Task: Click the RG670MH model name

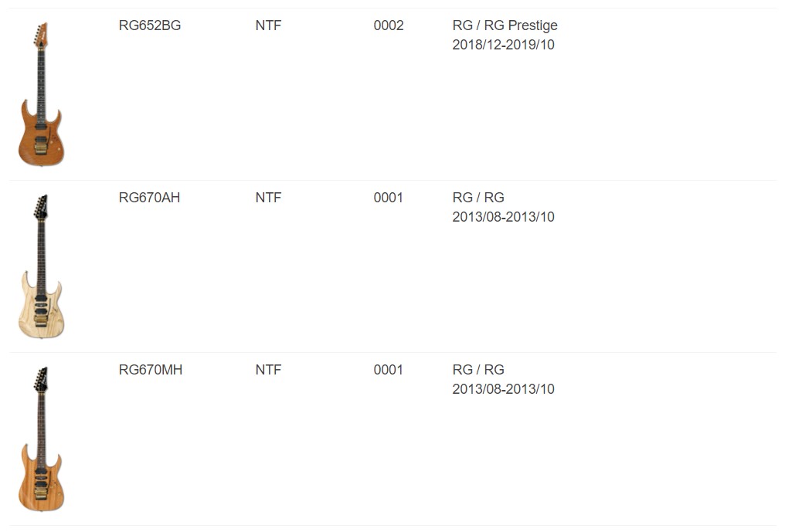Action: [151, 370]
